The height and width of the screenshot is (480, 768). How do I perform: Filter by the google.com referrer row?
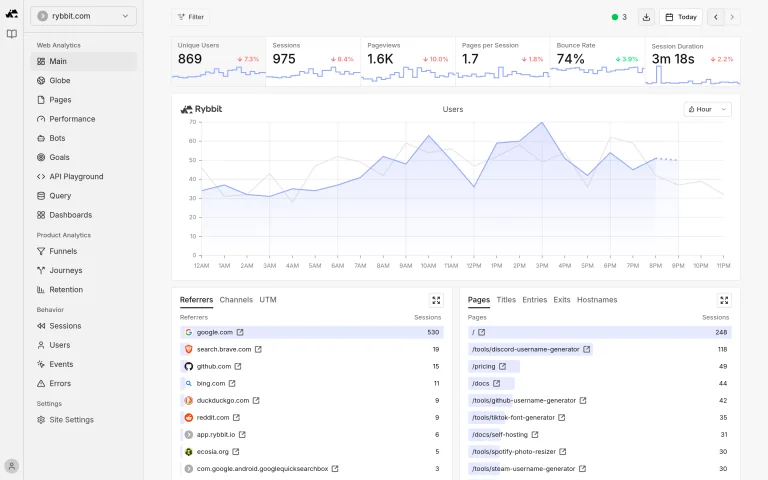click(312, 332)
